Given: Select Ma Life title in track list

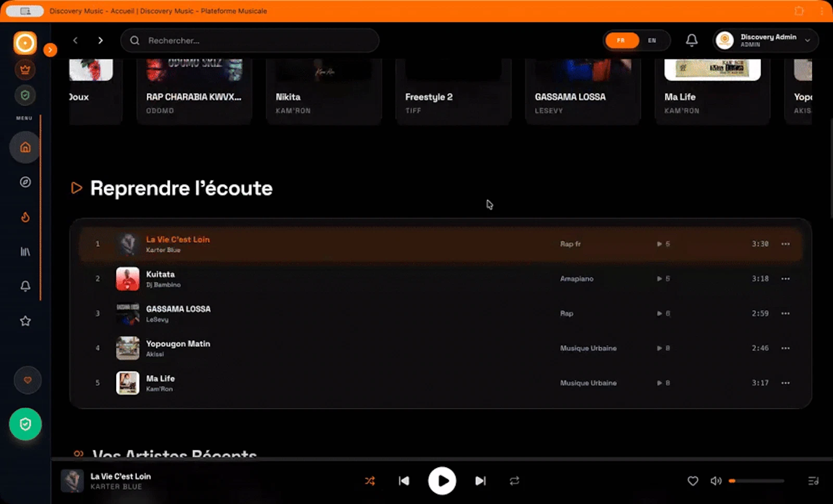Looking at the screenshot, I should [160, 379].
